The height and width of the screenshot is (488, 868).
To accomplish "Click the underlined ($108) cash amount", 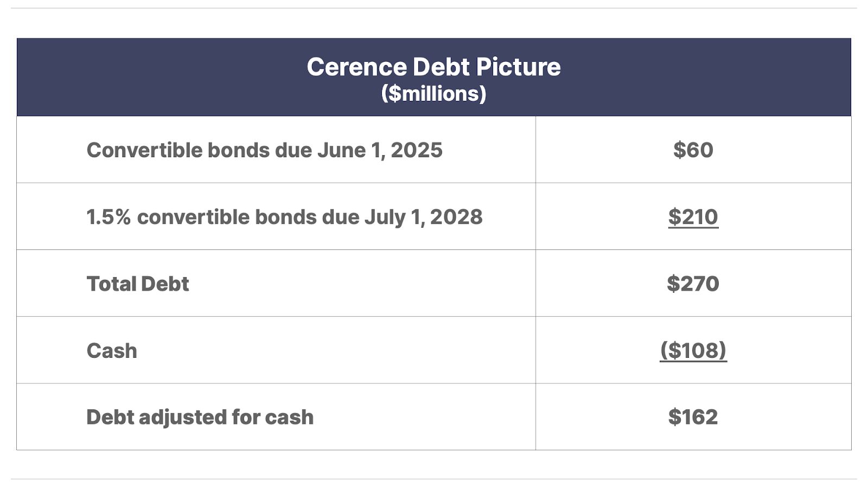I will (693, 350).
